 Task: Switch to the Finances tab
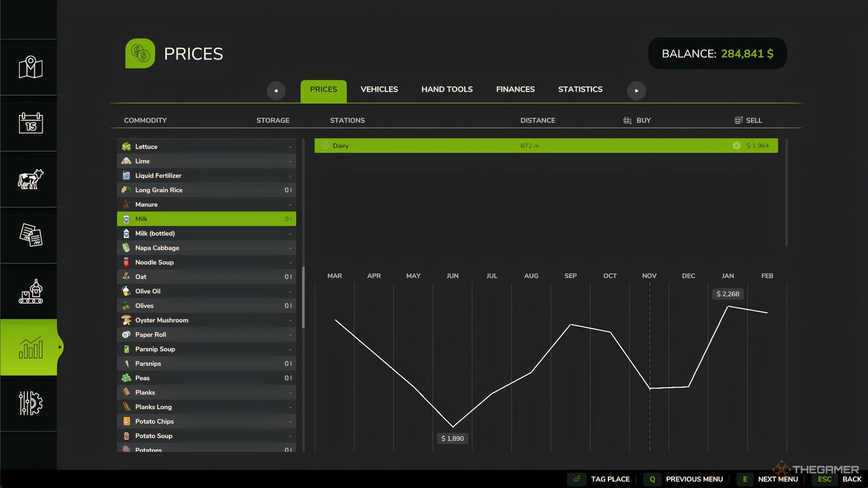(x=515, y=89)
